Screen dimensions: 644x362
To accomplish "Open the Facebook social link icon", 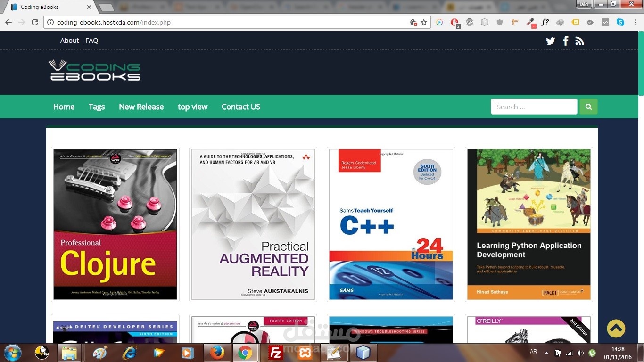I will [x=565, y=41].
